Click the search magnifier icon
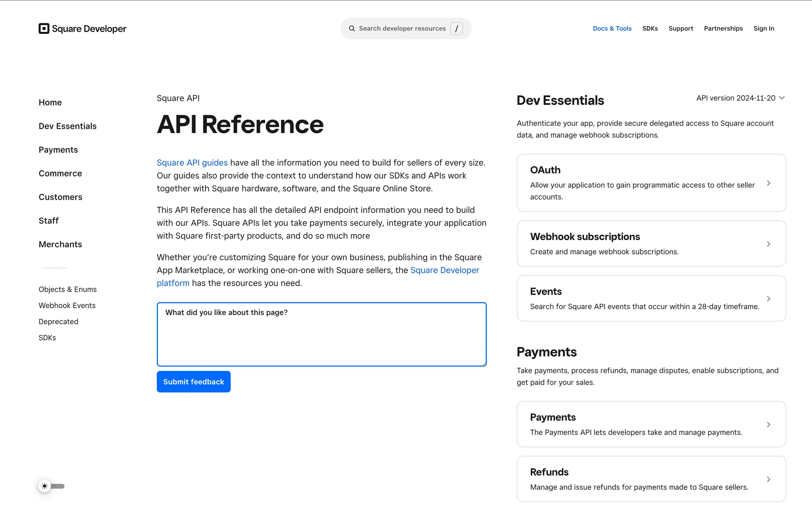 coord(352,28)
